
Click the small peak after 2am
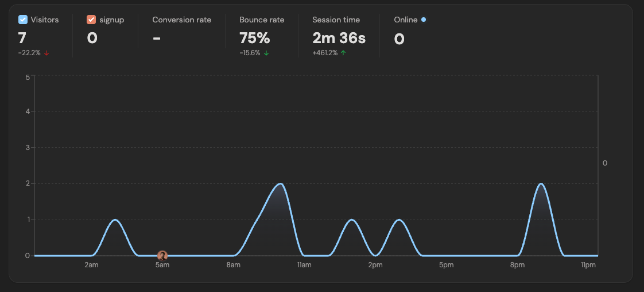tap(115, 220)
